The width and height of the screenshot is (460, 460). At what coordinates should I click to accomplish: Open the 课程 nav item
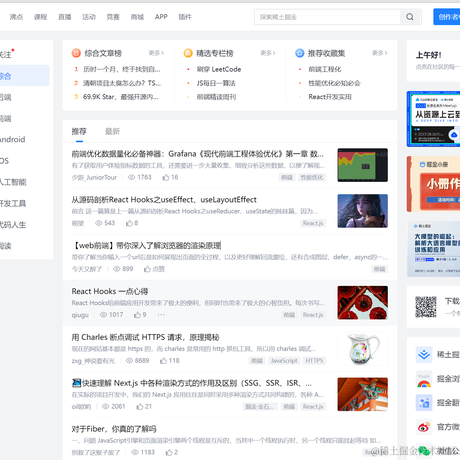(41, 17)
